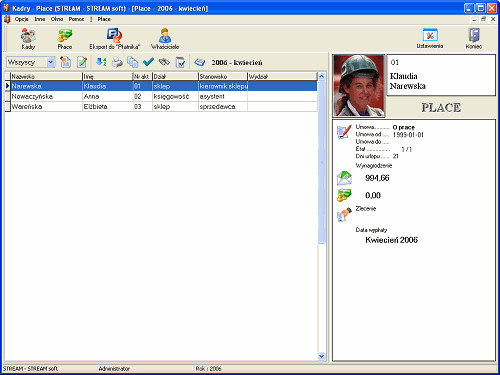Open the Pomoc menu
This screenshot has width=500, height=375.
[x=76, y=19]
